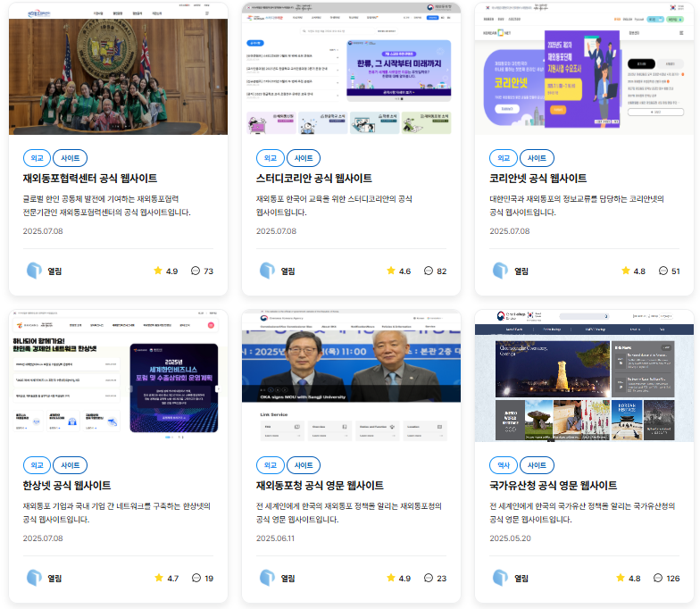
Task: Click the comment bubble icon showing 73
Action: coord(196,271)
